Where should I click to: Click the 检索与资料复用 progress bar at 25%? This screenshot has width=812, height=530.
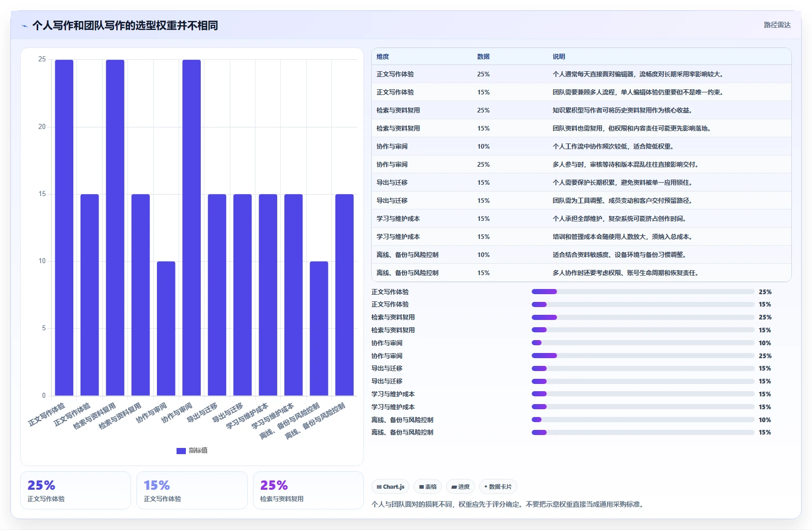point(643,317)
